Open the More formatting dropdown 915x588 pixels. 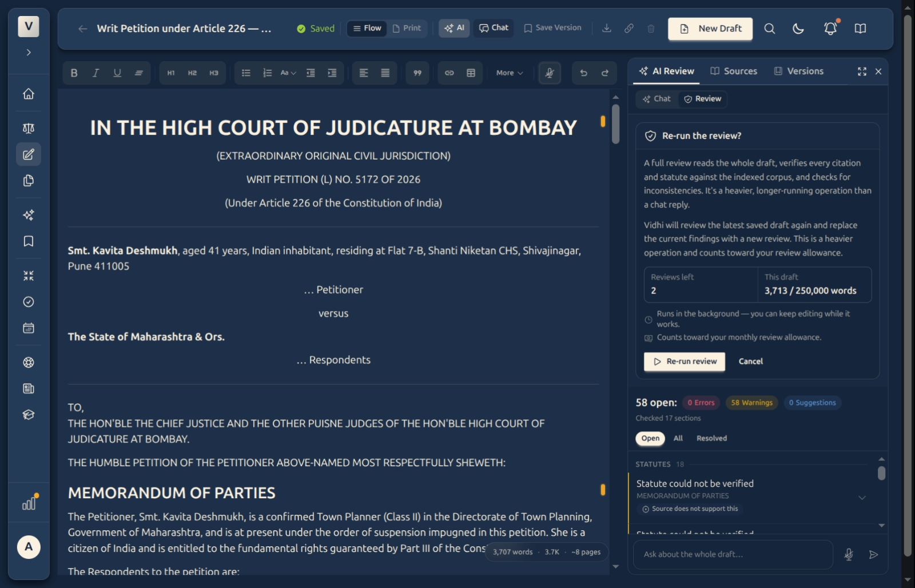[x=510, y=73]
